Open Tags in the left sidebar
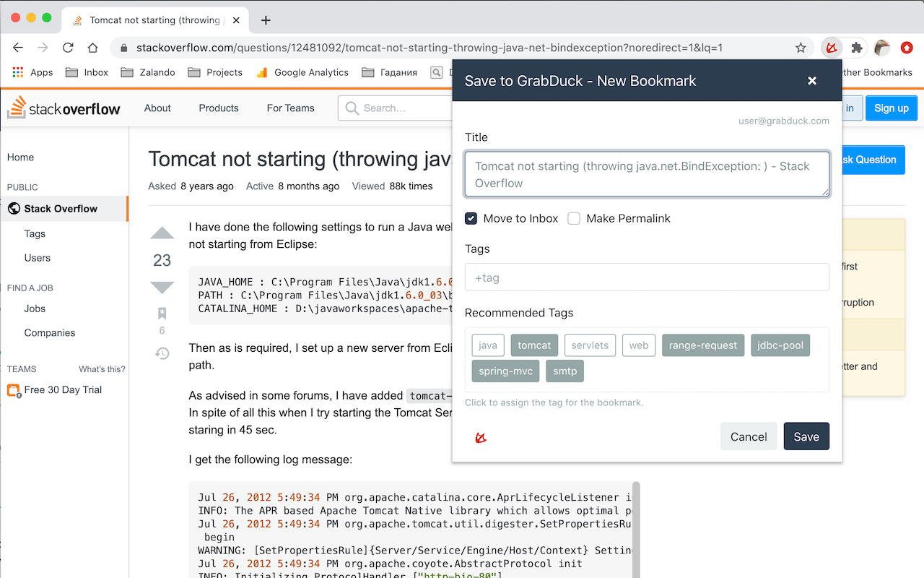This screenshot has width=924, height=578. pos(35,234)
